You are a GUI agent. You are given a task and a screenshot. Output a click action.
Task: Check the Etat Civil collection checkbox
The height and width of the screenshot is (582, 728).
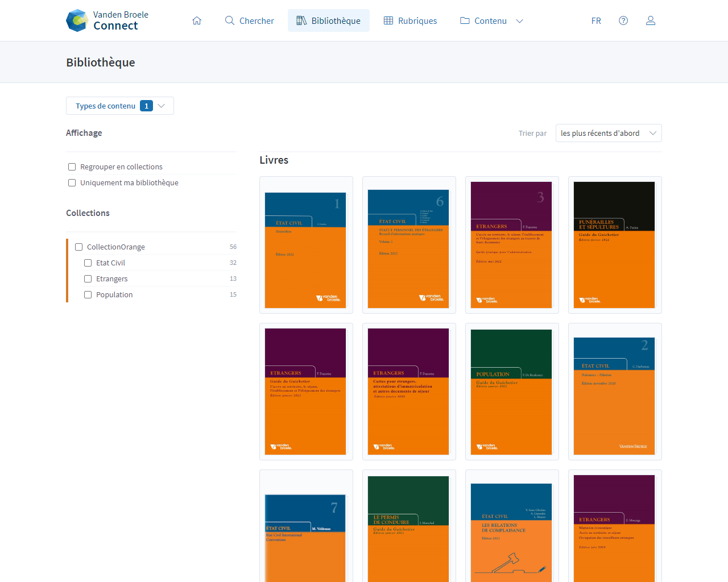[x=88, y=263]
